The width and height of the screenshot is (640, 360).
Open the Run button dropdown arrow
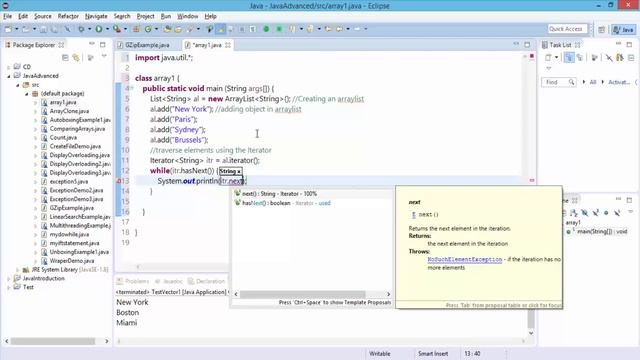pos(107,29)
